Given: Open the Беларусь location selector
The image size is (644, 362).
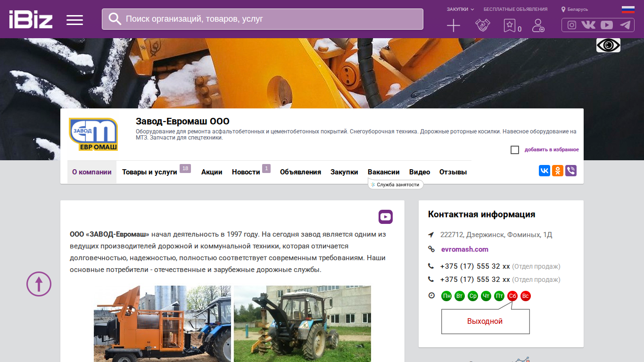Looking at the screenshot, I should 575,9.
